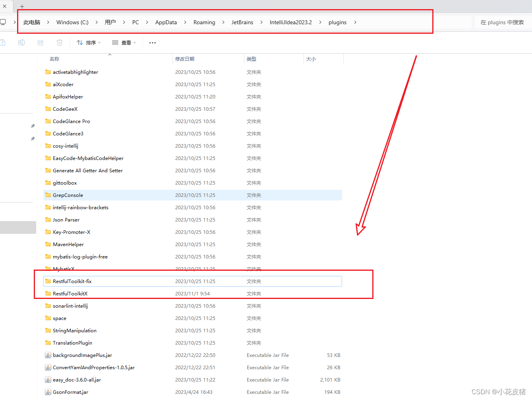
Task: Click 用户 breadcrumb segment
Action: point(110,22)
